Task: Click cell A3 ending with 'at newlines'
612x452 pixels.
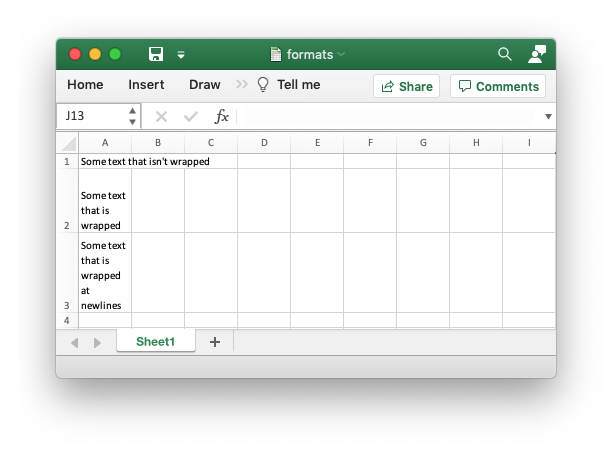Action: click(105, 272)
